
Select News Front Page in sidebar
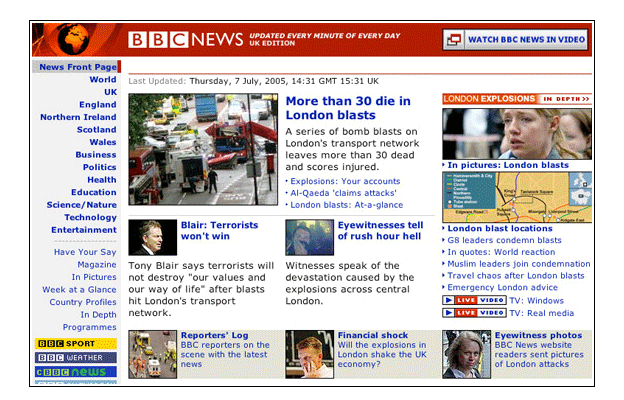[77, 67]
